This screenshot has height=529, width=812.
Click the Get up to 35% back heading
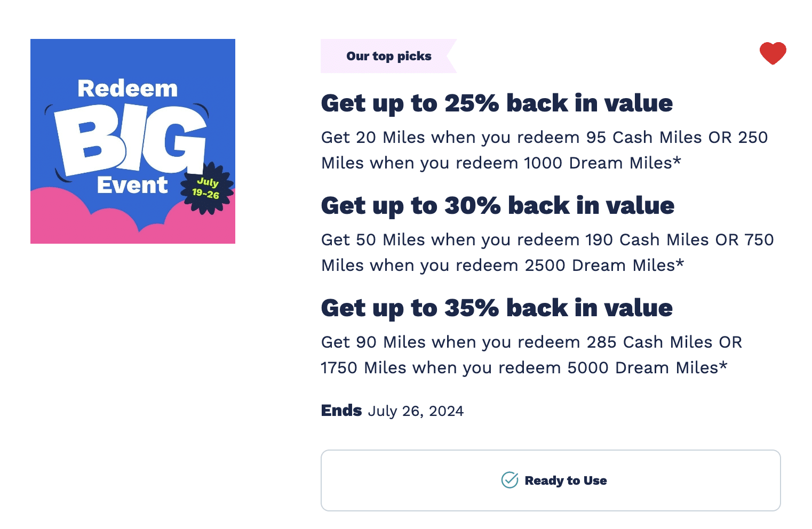pos(497,308)
